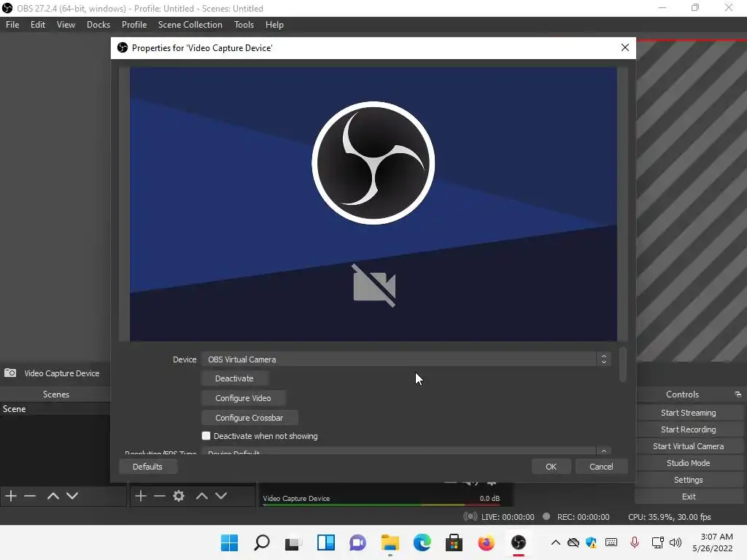
Task: Click Exit in the Controls dock
Action: 689,497
